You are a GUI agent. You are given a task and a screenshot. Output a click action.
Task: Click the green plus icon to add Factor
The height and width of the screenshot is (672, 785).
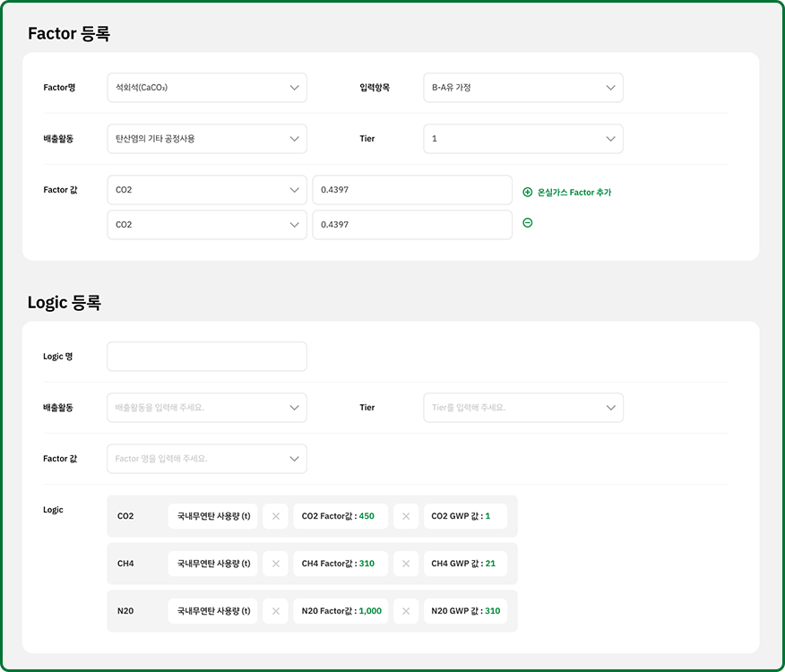[x=527, y=192]
